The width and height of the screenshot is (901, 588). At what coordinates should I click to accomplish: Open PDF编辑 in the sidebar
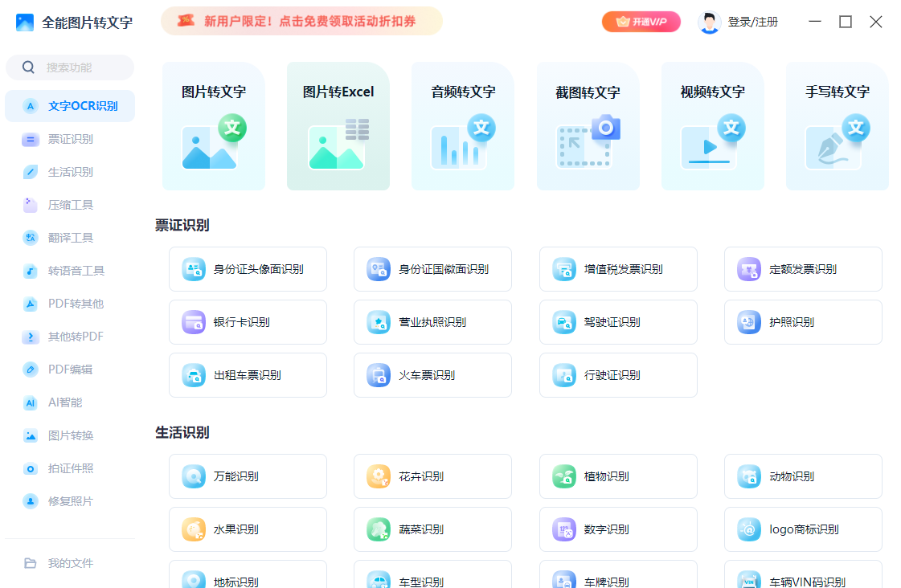pyautogui.click(x=70, y=370)
